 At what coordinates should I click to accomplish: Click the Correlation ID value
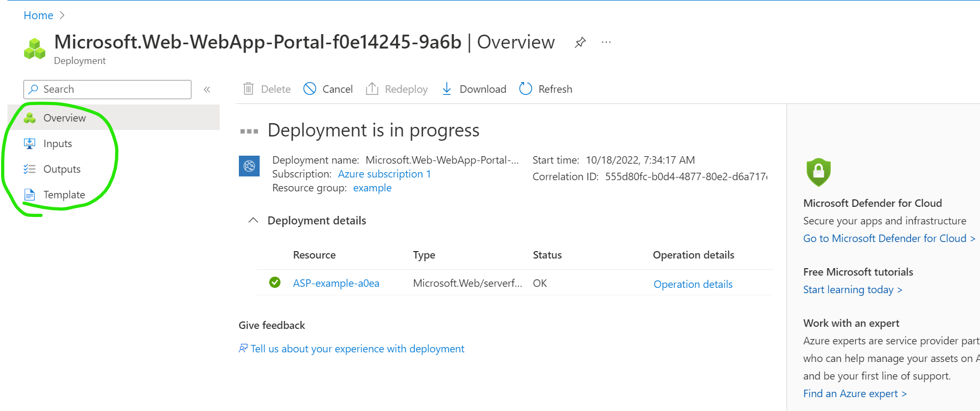point(686,176)
